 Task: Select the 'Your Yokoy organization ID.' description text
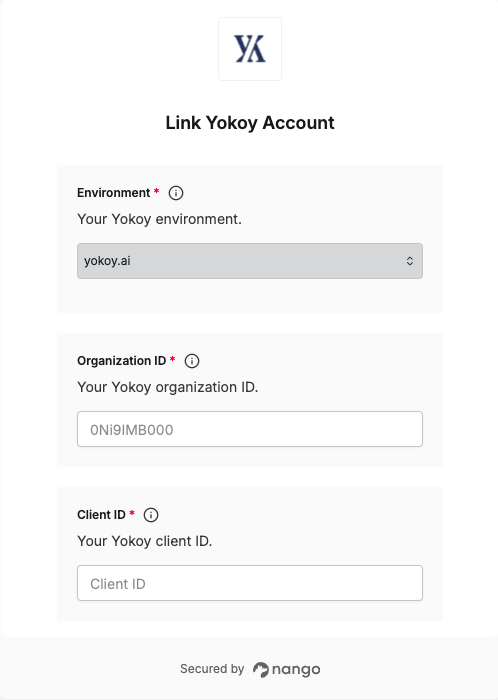pos(168,387)
